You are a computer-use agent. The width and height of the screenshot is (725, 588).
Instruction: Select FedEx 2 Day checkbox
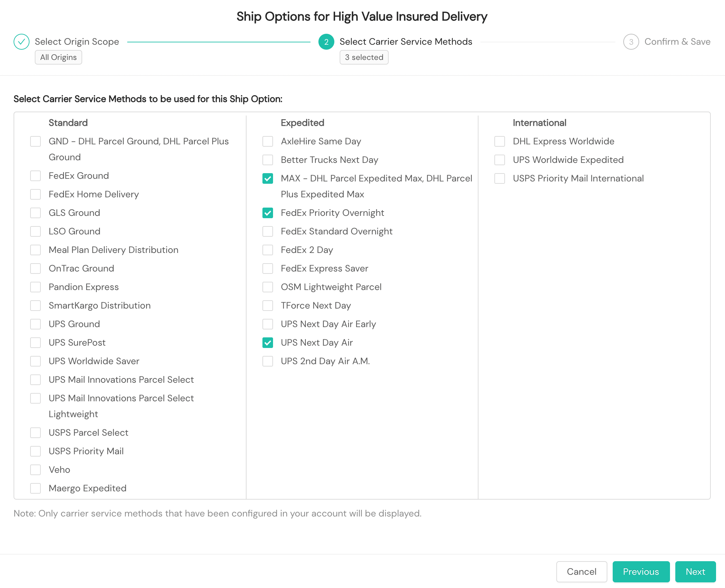tap(267, 250)
